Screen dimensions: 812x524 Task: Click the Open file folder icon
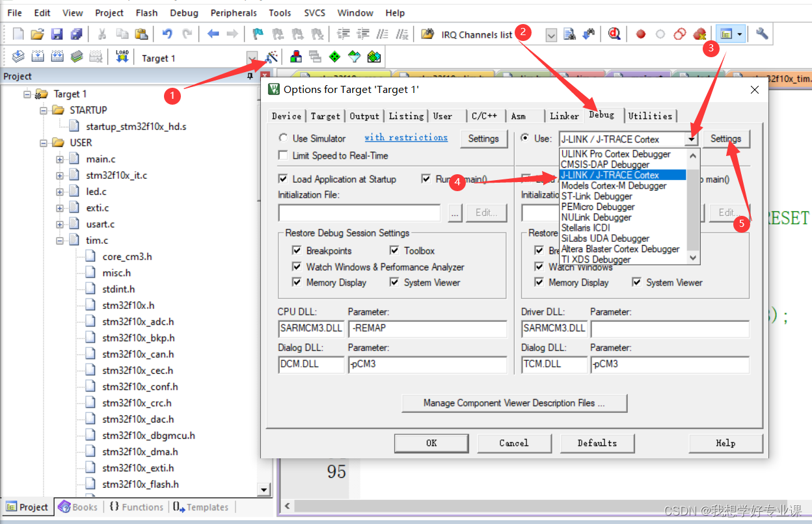pyautogui.click(x=38, y=34)
